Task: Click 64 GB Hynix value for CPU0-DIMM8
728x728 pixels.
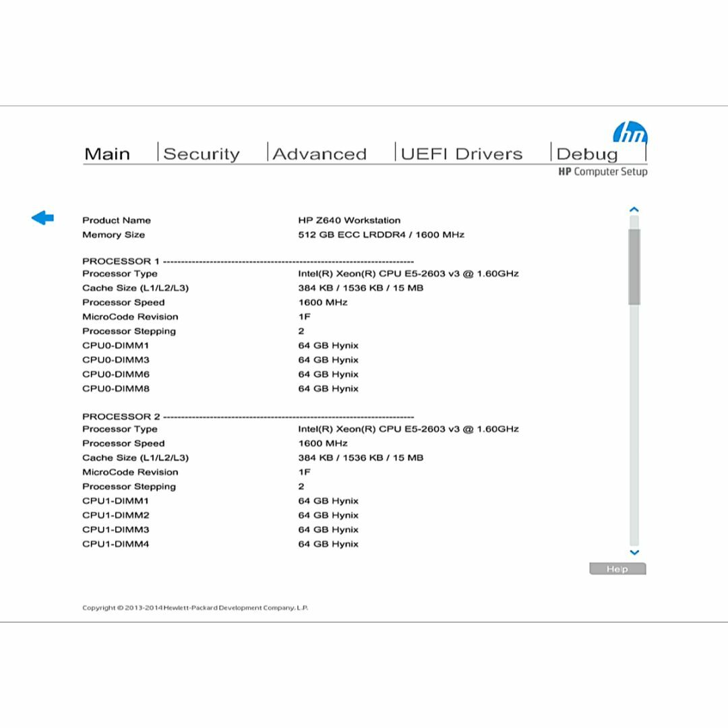Action: click(328, 389)
